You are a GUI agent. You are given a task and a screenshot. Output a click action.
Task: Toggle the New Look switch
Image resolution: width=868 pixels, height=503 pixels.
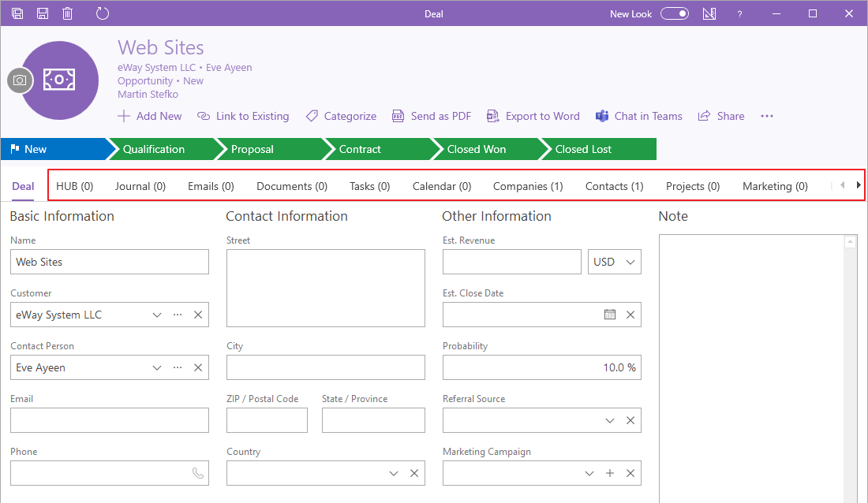pyautogui.click(x=675, y=14)
